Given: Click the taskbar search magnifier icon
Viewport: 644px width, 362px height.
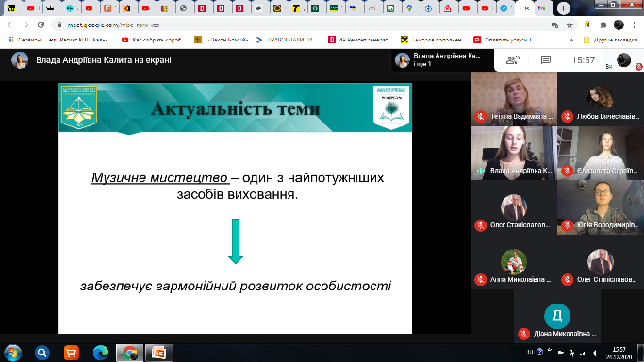Looking at the screenshot, I should (x=41, y=353).
